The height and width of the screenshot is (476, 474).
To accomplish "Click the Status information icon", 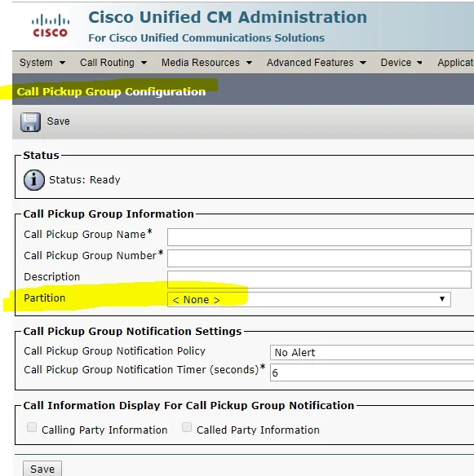I will pos(34,179).
